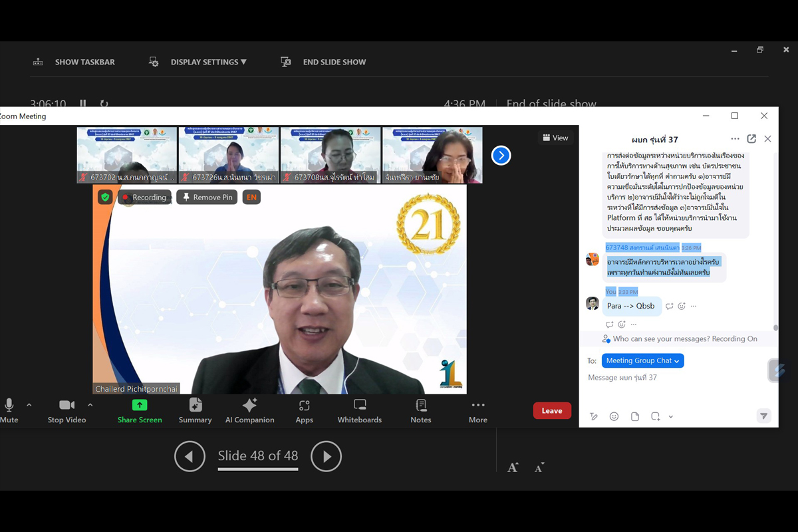798x532 pixels.
Task: Click the Share Screen icon
Action: click(x=140, y=405)
